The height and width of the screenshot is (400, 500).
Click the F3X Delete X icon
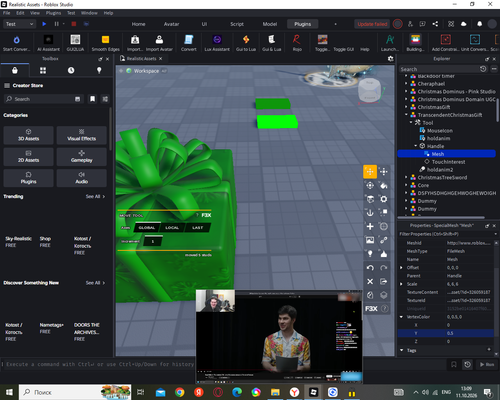370,281
